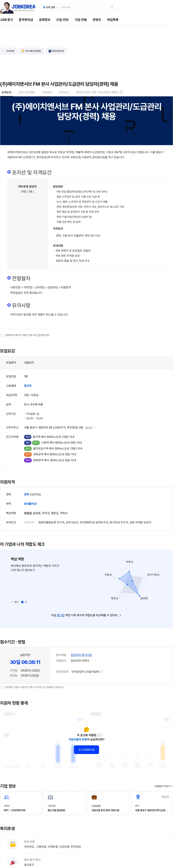This screenshot has height=868, width=173.
Task: Click the 휴무·휴가·행사 benefits icon
Action: click(13, 862)
